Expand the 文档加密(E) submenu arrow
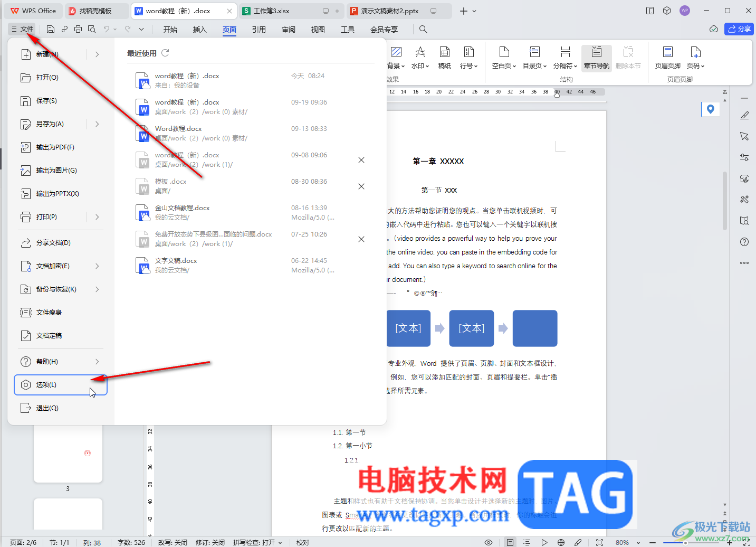The image size is (756, 547). [x=97, y=266]
